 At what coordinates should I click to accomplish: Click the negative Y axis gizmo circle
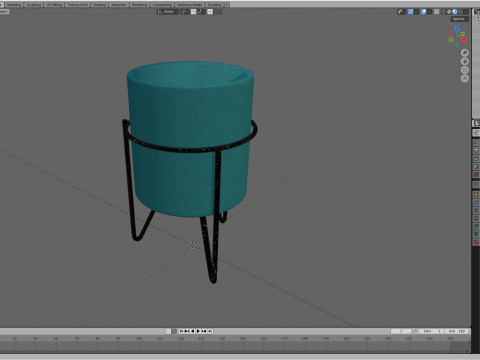coord(451,40)
